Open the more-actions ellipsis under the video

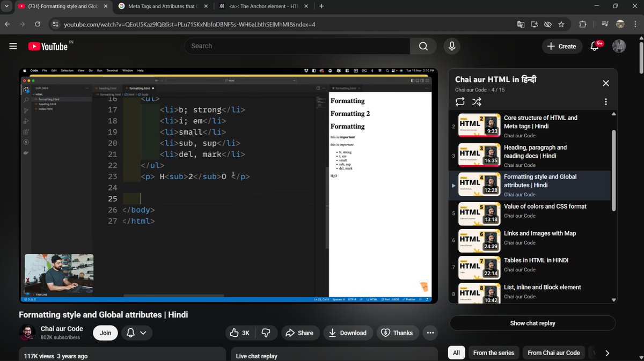(x=430, y=333)
